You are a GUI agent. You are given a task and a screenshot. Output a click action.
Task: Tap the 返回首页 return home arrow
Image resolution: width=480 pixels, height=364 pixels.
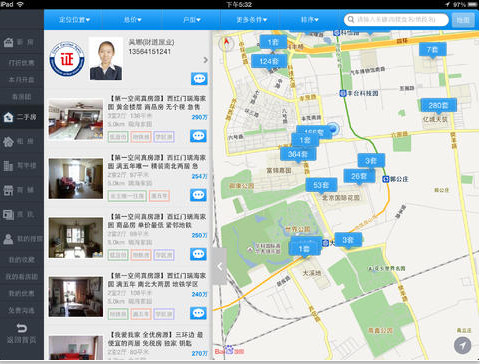[x=22, y=333]
